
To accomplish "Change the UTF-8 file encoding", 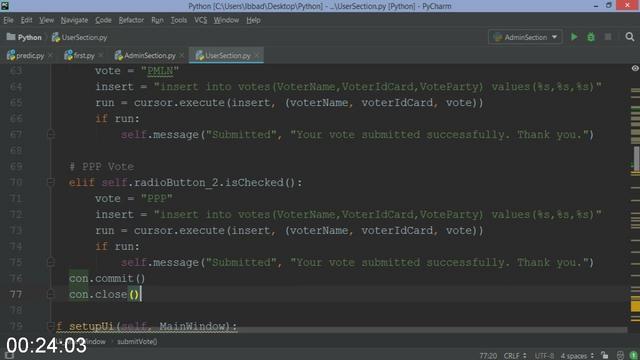I will (544, 356).
